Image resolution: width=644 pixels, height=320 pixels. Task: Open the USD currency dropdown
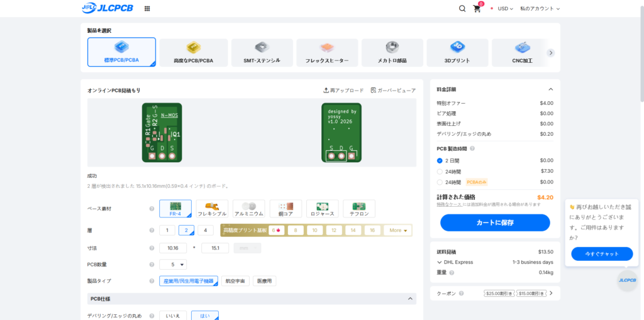tap(505, 9)
